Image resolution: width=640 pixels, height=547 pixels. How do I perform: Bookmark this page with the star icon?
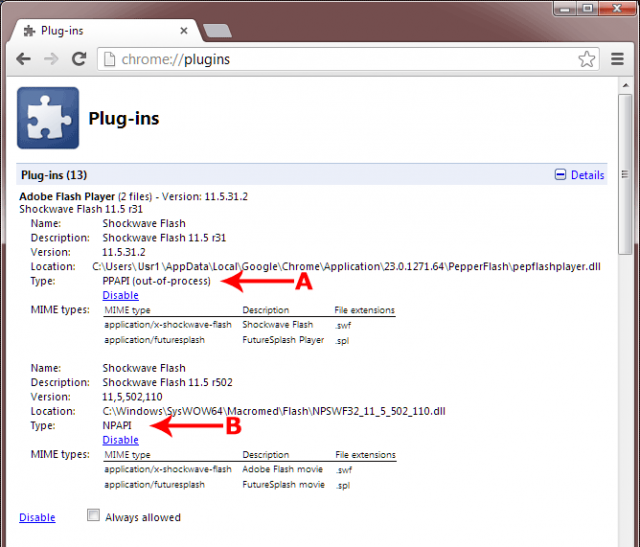pyautogui.click(x=587, y=59)
